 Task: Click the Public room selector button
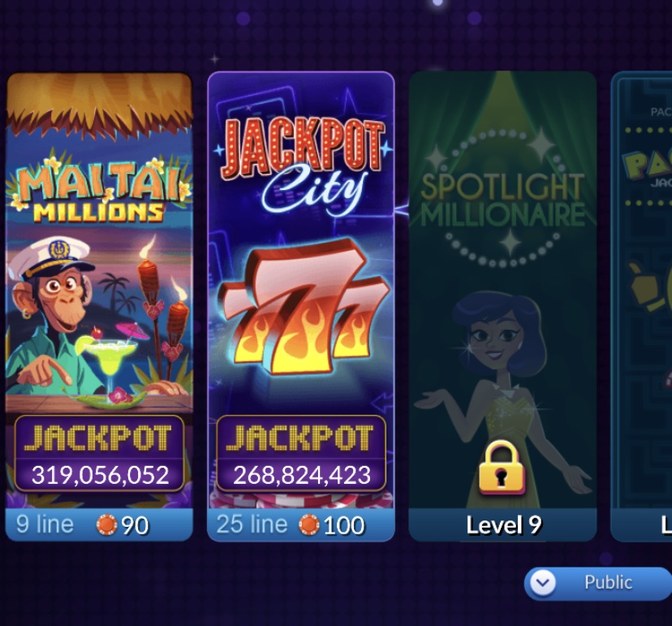click(x=598, y=583)
